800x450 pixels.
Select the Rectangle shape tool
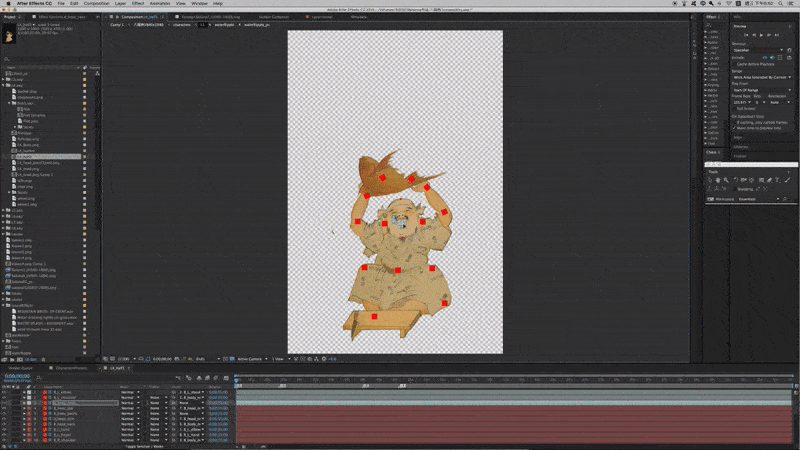click(x=761, y=180)
